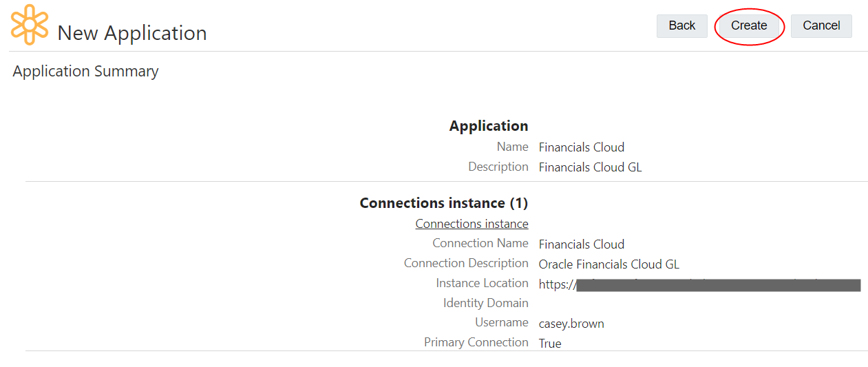Cancel the new application setup
The height and width of the screenshot is (367, 868).
(821, 26)
